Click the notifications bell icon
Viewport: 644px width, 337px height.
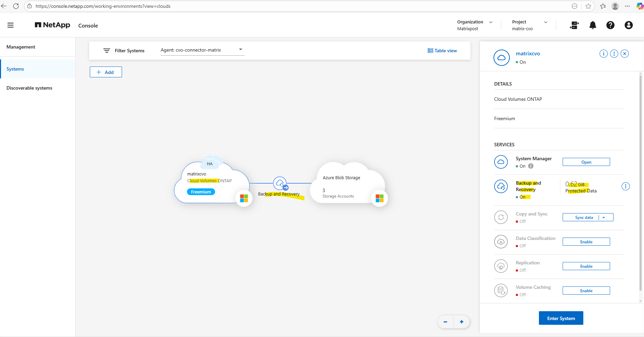[592, 25]
